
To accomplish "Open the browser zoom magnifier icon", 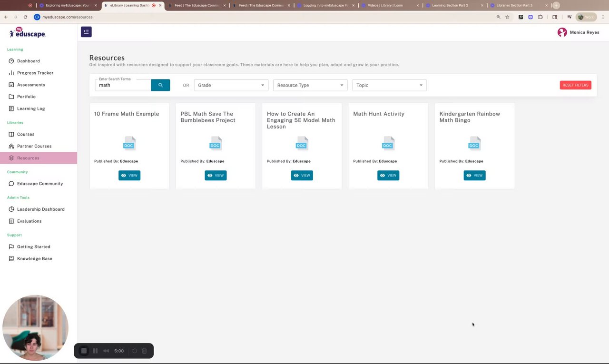I will point(498,17).
